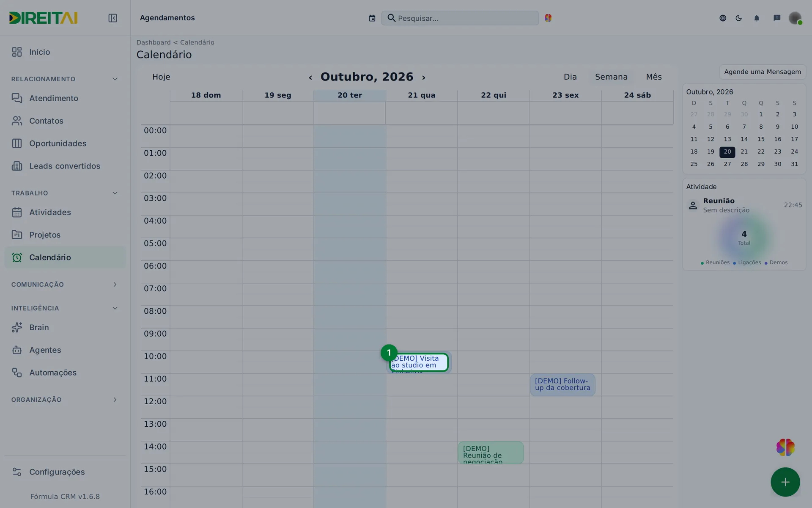Focus the Pesquisar search field

(460, 18)
